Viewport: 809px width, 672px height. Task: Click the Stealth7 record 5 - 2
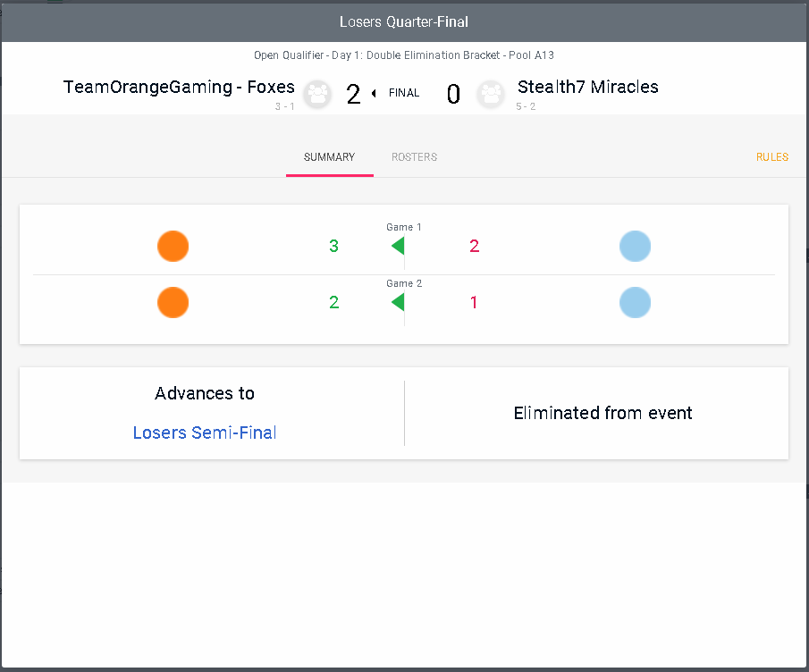coord(526,106)
